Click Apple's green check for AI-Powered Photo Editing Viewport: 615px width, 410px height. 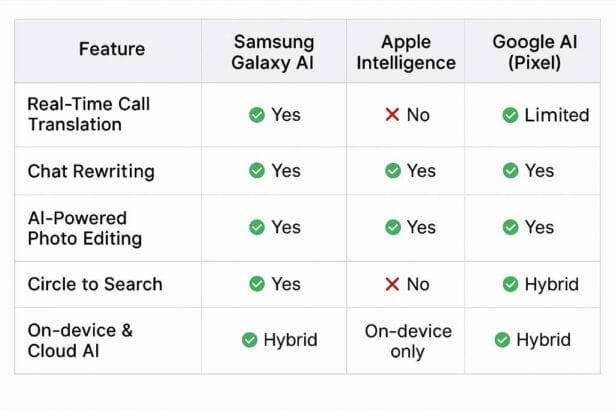pos(393,228)
